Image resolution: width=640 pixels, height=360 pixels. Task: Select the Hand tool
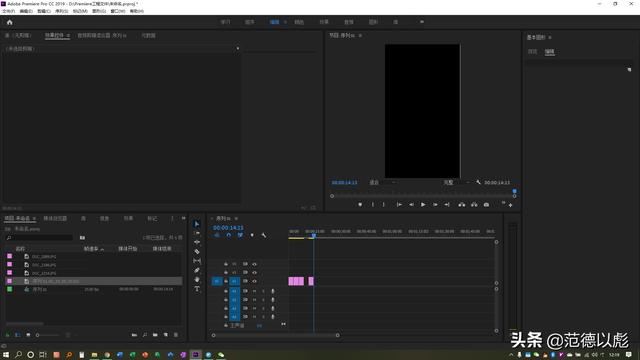click(x=197, y=280)
